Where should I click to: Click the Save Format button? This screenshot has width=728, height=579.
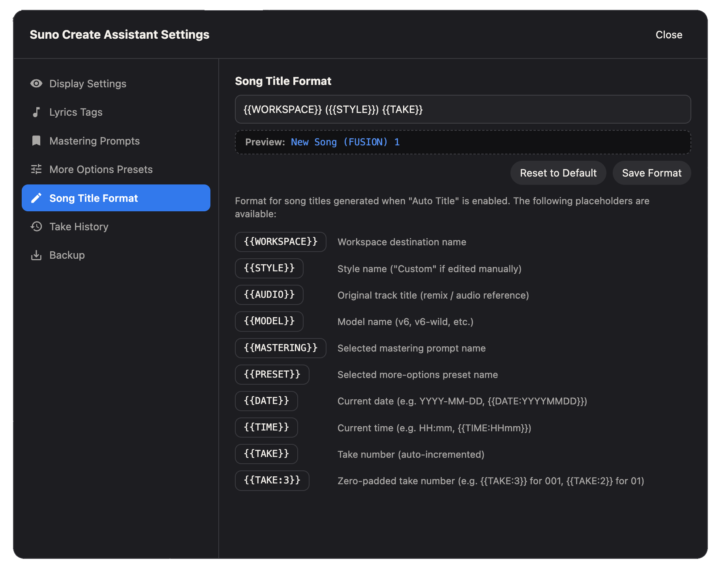(x=652, y=173)
